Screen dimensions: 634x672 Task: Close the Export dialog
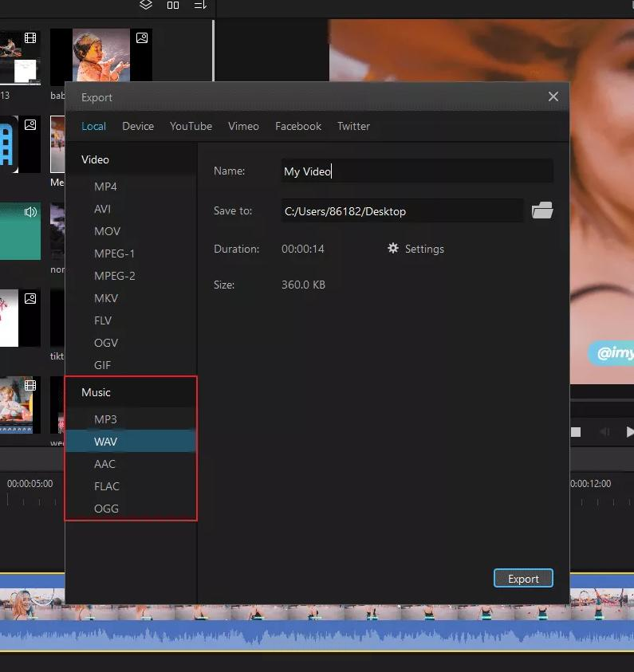553,96
